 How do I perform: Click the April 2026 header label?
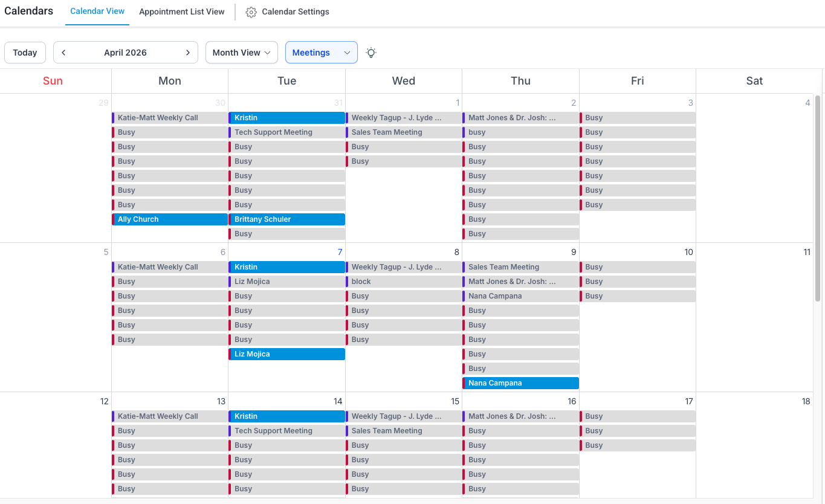125,53
